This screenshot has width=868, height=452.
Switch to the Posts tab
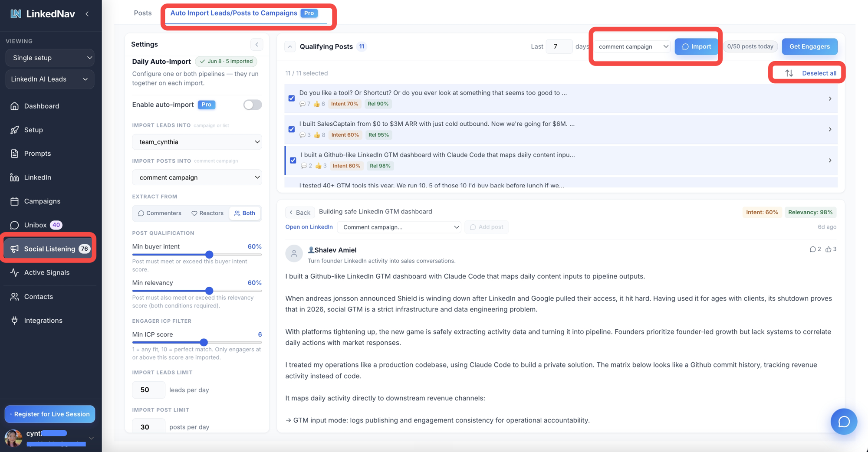(x=143, y=13)
